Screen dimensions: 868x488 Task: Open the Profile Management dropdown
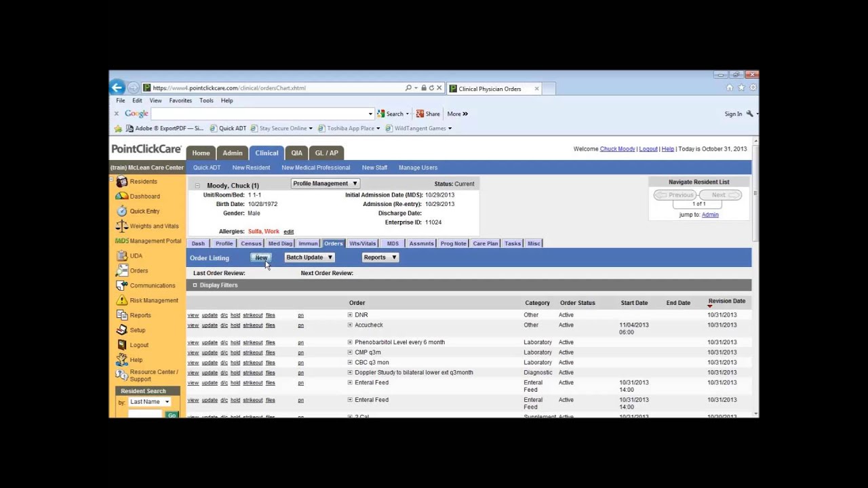coord(325,184)
